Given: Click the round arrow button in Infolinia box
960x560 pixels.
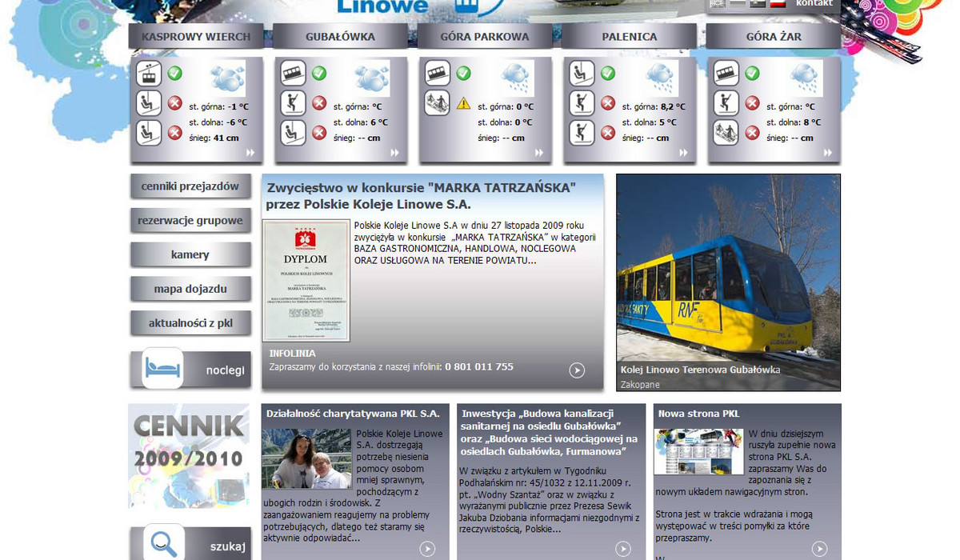Looking at the screenshot, I should point(577,370).
